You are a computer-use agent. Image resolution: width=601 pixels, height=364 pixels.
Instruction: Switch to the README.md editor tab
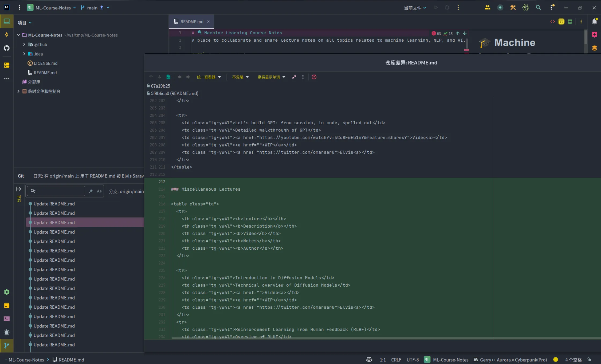coord(192,22)
